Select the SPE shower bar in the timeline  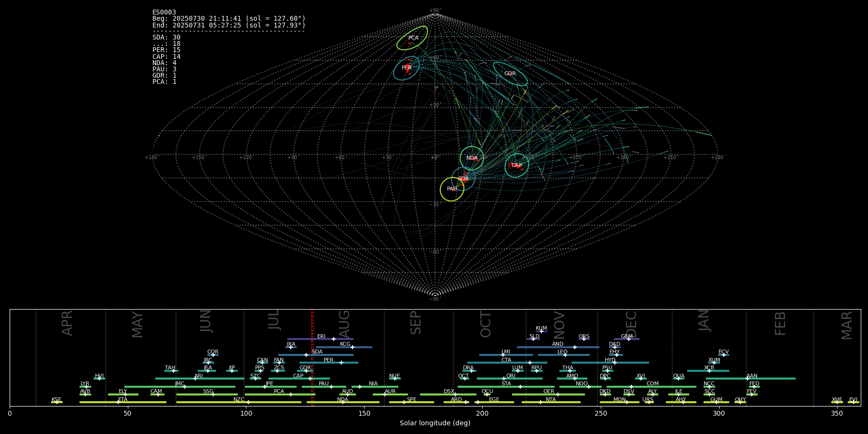[x=411, y=402]
